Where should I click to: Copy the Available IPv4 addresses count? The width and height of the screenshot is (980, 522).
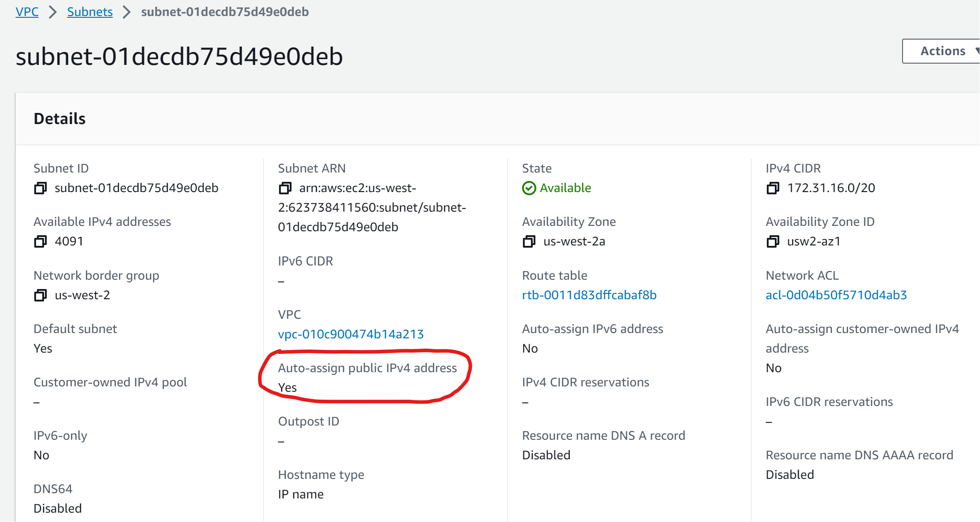(40, 241)
